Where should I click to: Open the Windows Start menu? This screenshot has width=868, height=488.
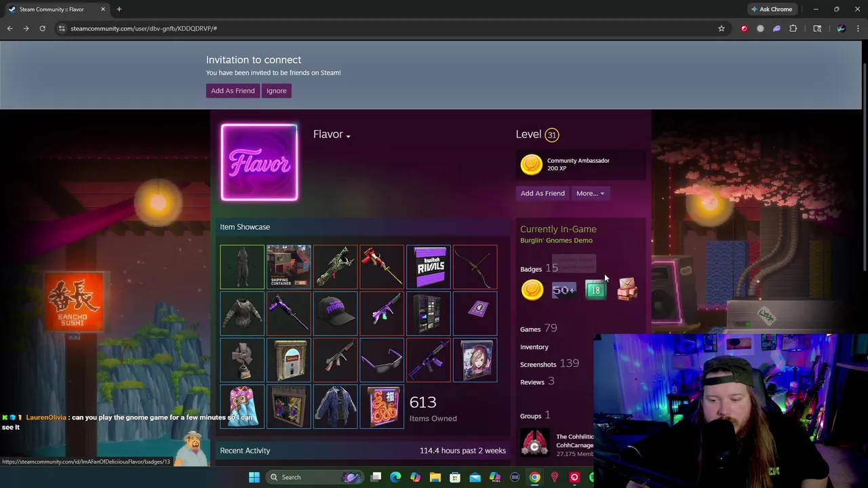point(254,477)
